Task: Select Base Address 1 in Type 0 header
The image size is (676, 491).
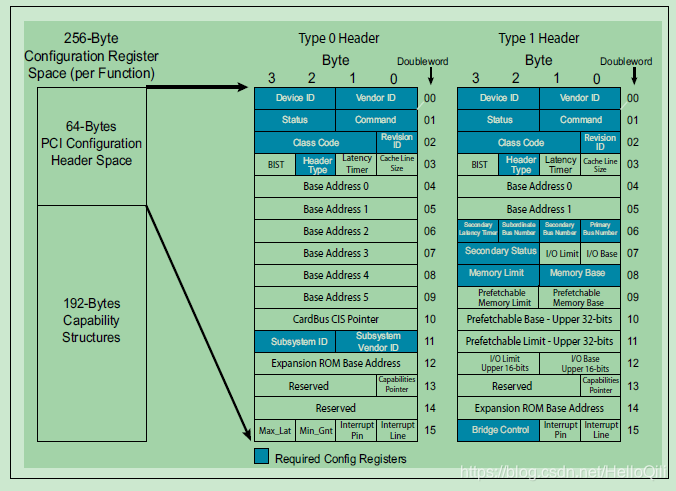Action: 336,209
